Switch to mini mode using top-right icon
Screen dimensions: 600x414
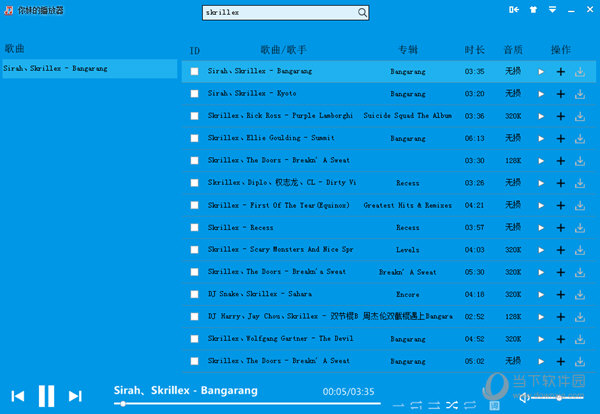click(514, 10)
